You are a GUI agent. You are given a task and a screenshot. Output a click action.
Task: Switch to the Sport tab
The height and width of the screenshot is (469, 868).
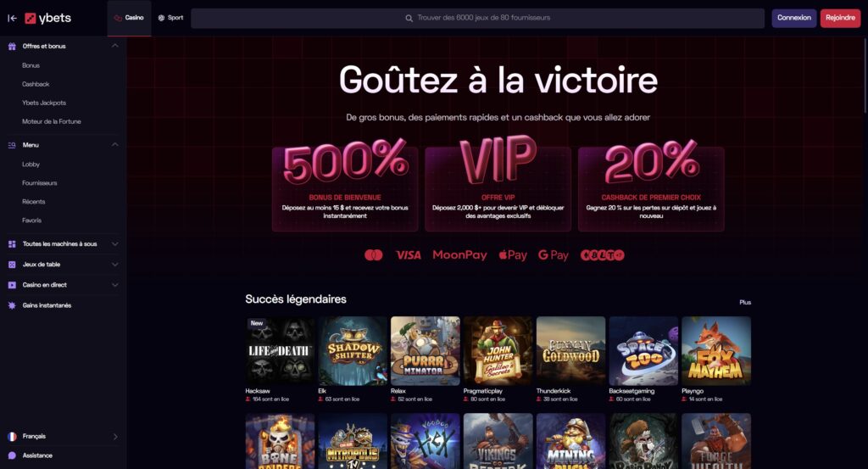coord(170,18)
